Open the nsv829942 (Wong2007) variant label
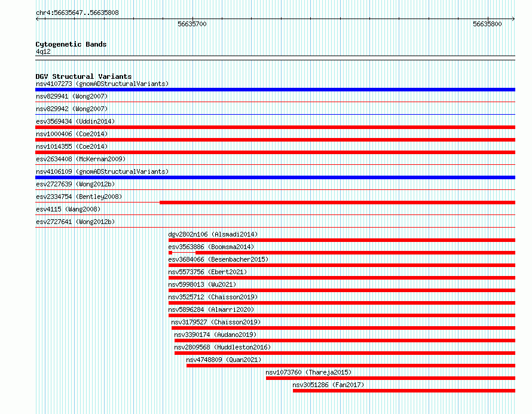532x414 pixels. [x=72, y=109]
